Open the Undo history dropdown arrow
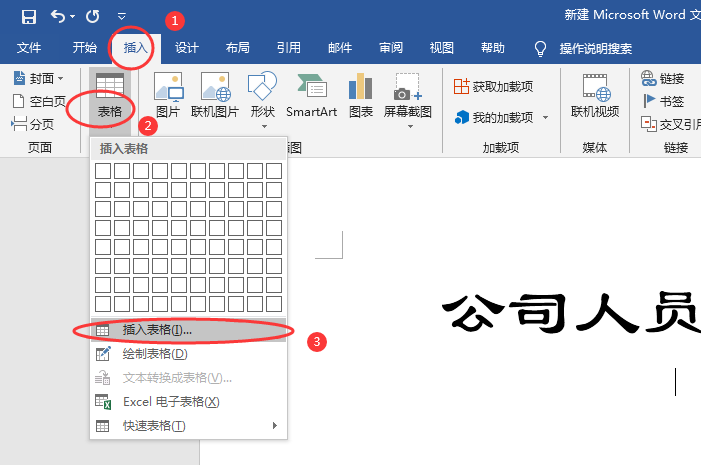Screen dimensions: 701x465 [x=72, y=17]
